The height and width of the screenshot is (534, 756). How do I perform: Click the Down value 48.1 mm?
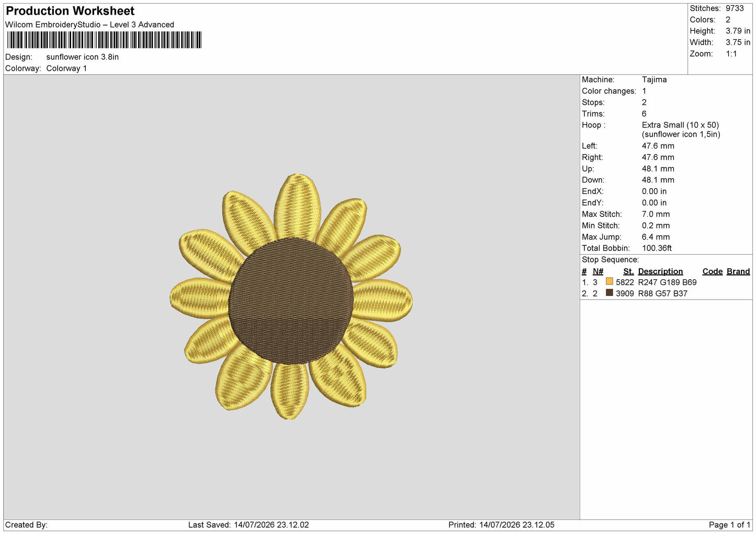(x=658, y=180)
